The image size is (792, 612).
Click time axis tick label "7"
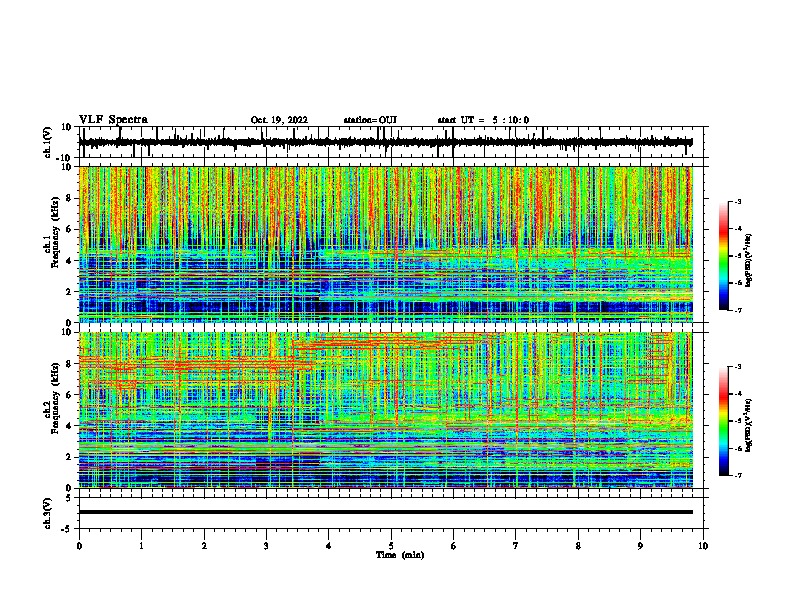tap(516, 546)
